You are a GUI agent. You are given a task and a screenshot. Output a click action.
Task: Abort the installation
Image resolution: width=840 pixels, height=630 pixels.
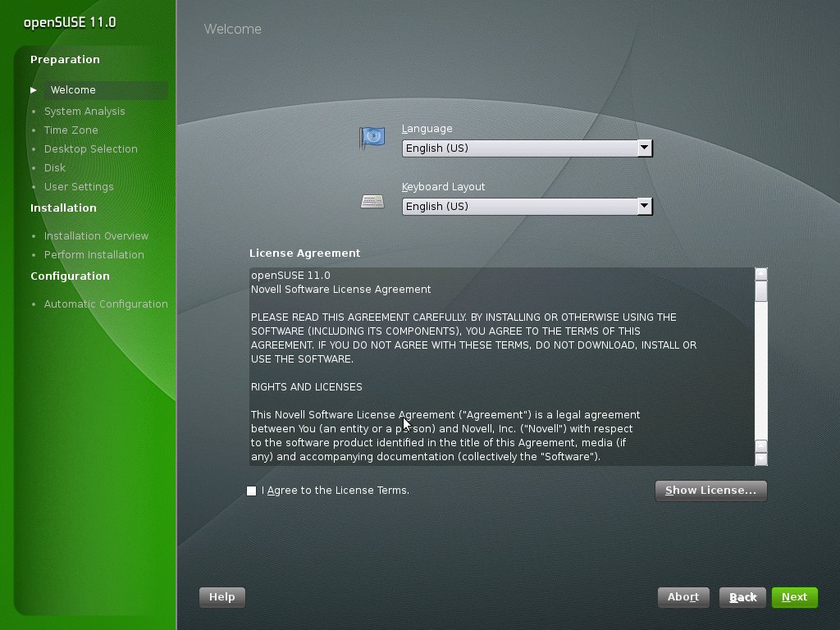pyautogui.click(x=683, y=597)
